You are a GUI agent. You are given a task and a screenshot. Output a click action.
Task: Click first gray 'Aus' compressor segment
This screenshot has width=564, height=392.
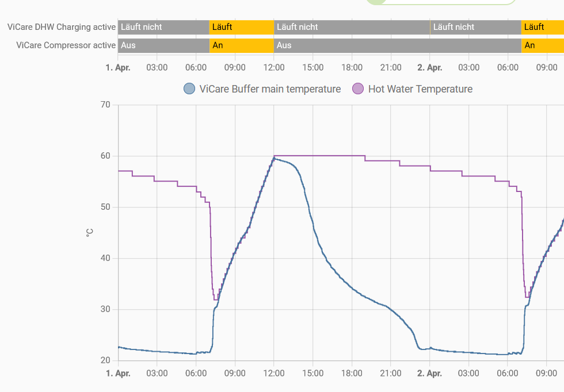tap(163, 45)
